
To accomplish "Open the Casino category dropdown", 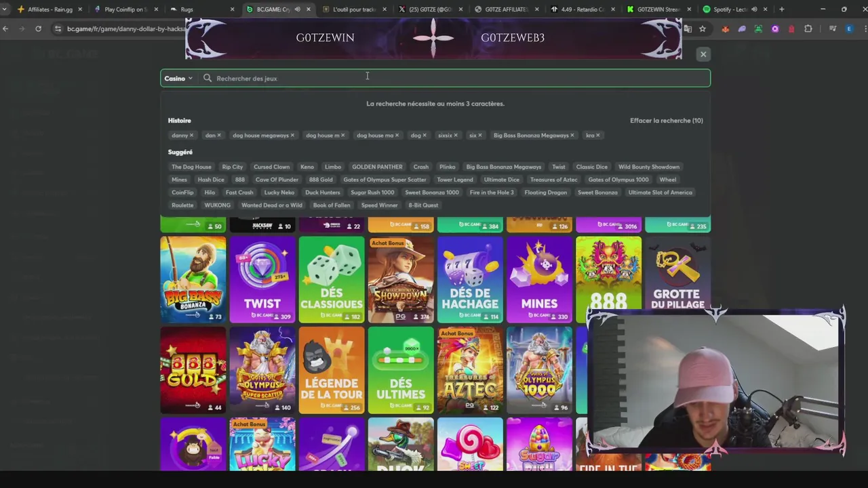I will [x=178, y=79].
